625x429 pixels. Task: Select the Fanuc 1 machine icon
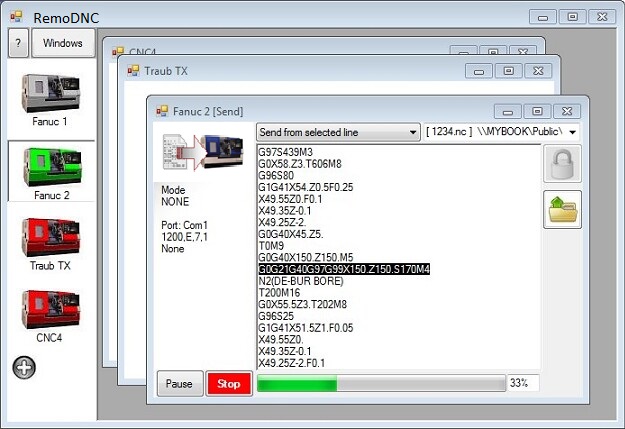click(x=50, y=93)
